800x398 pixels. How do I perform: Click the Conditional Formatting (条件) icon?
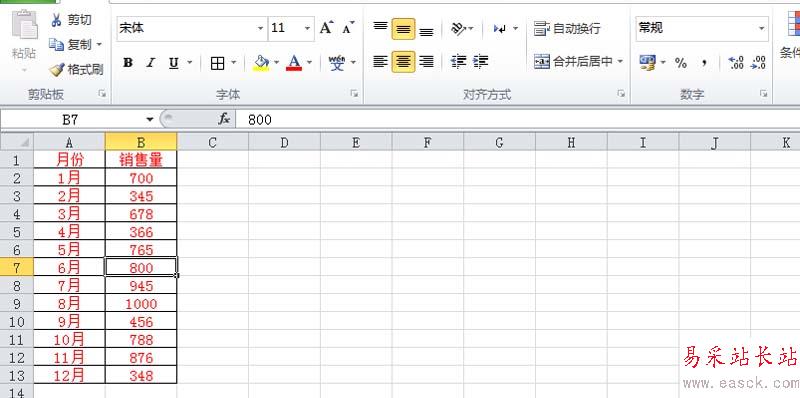click(x=793, y=23)
